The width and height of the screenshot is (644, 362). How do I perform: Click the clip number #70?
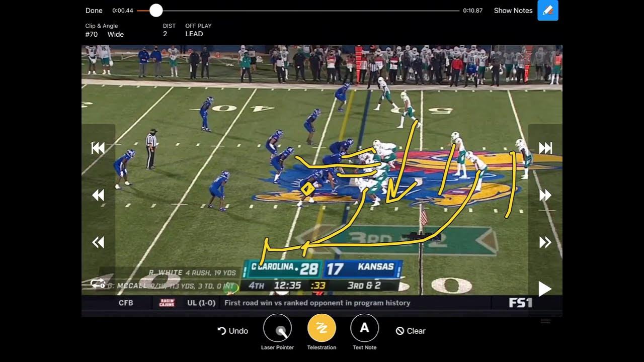click(91, 34)
